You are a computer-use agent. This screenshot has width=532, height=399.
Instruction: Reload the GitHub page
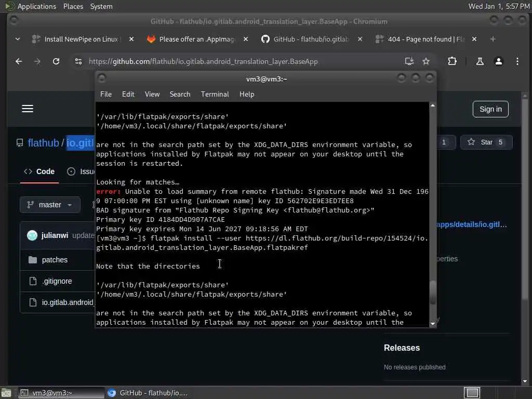coord(56,61)
